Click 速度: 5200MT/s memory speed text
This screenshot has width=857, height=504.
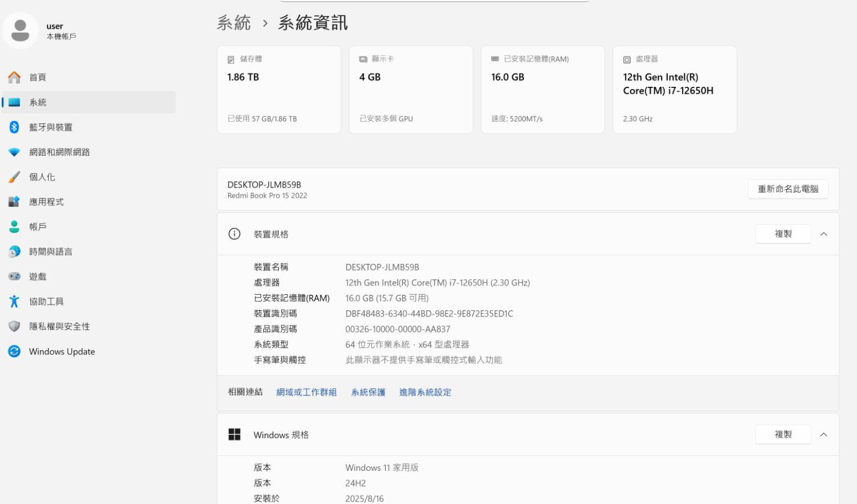(517, 119)
